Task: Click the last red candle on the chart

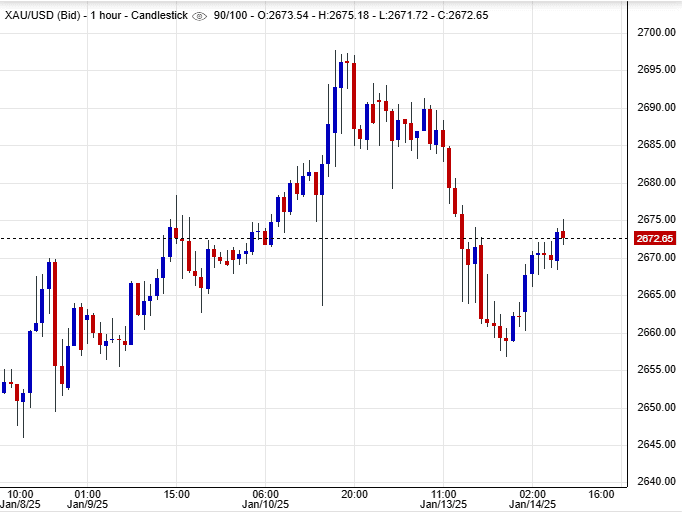Action: coord(563,235)
